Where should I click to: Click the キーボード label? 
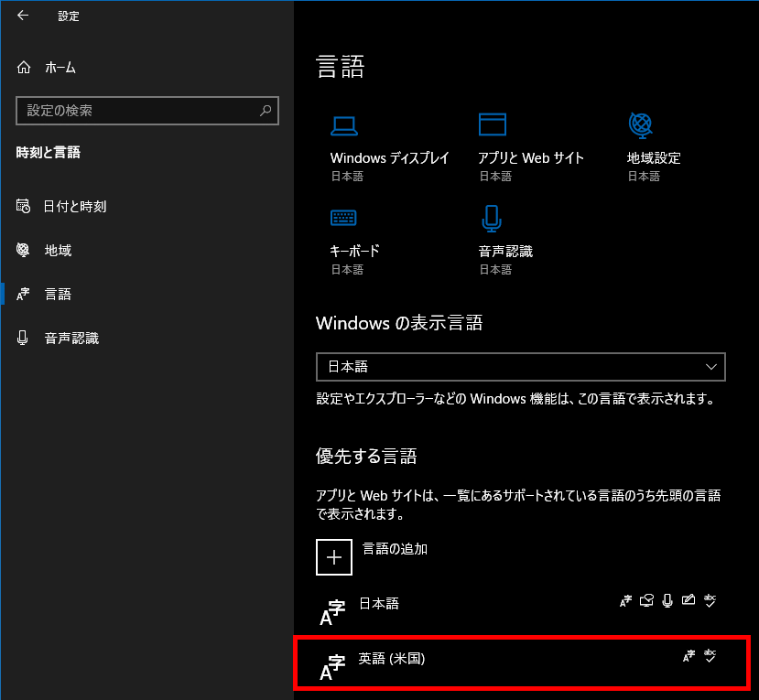click(355, 251)
